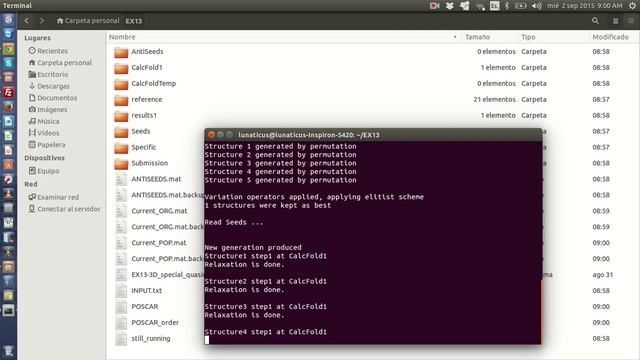
Task: Open Skype from the launcher
Action: (8, 64)
